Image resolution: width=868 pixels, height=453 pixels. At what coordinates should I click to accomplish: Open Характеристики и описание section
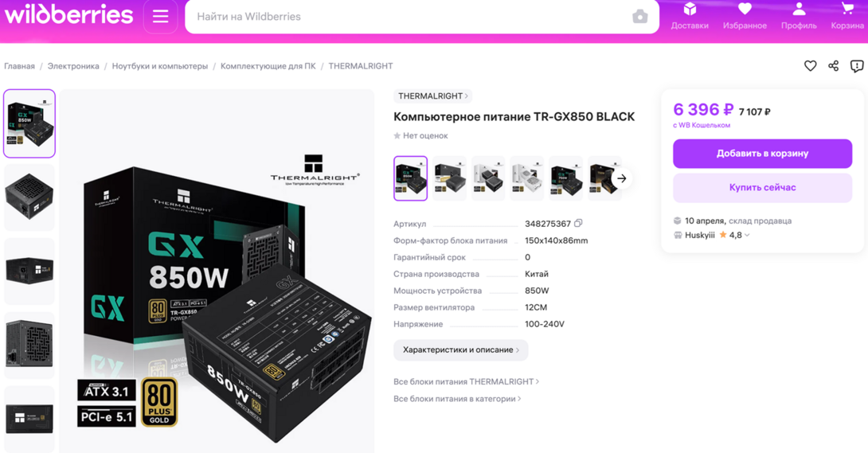coord(460,350)
